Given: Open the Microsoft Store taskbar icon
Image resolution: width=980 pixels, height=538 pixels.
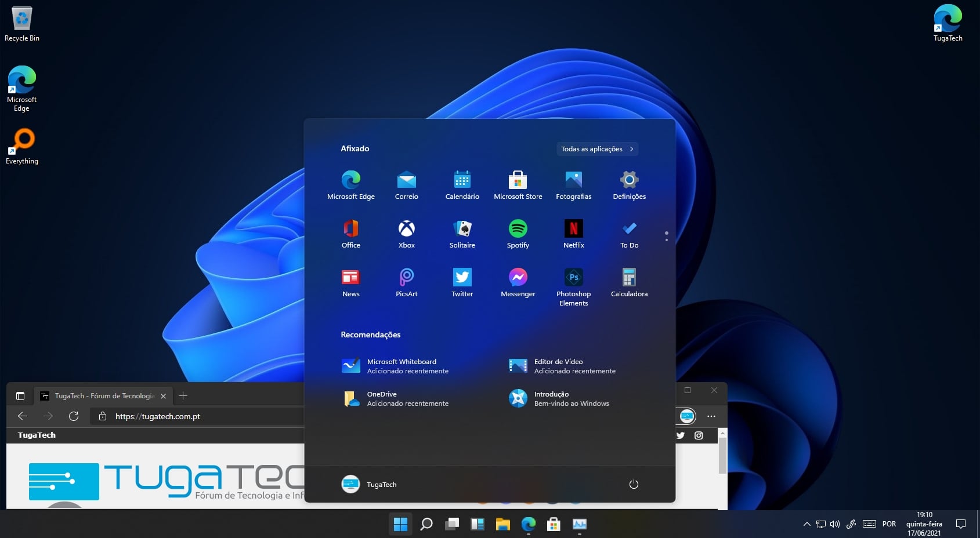Looking at the screenshot, I should point(554,524).
